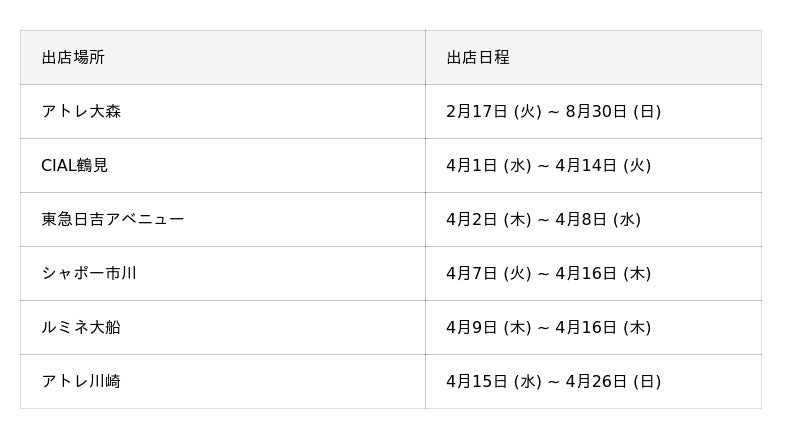Click the end date 8月30日 (日)
Image resolution: width=800 pixels, height=439 pixels.
(613, 112)
